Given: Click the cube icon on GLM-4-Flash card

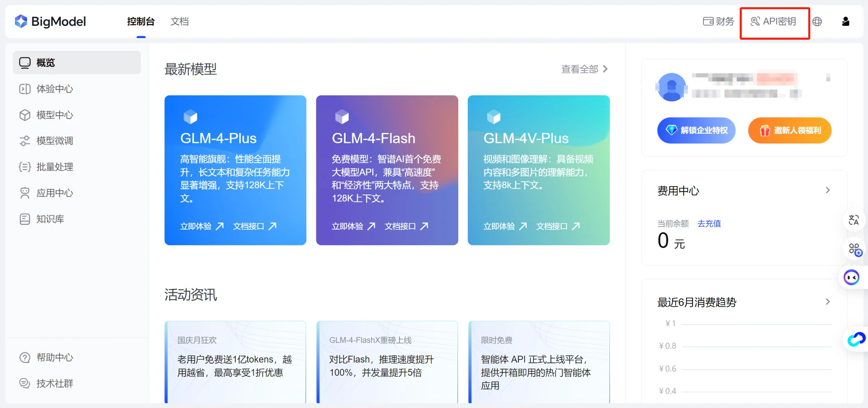Looking at the screenshot, I should click(342, 117).
